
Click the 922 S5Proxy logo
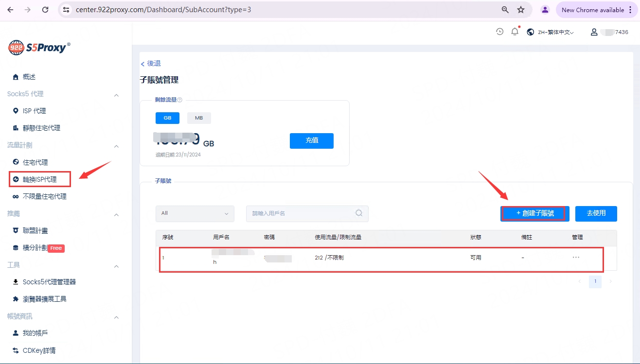tap(39, 47)
